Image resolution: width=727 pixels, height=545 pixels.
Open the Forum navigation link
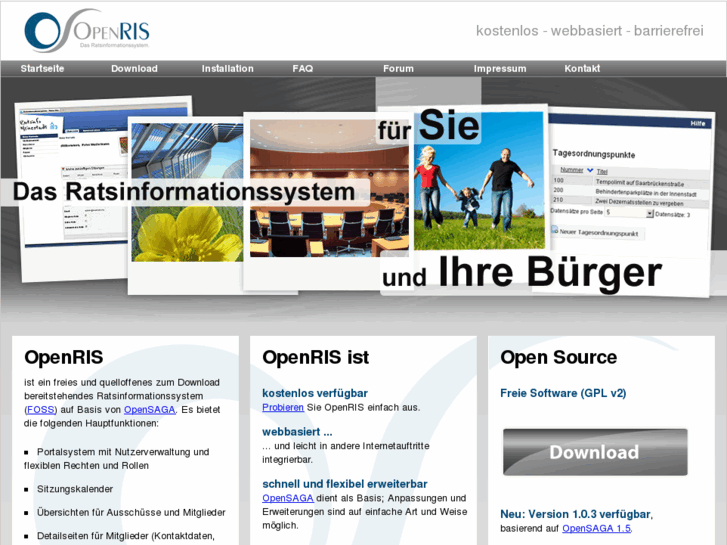(398, 69)
